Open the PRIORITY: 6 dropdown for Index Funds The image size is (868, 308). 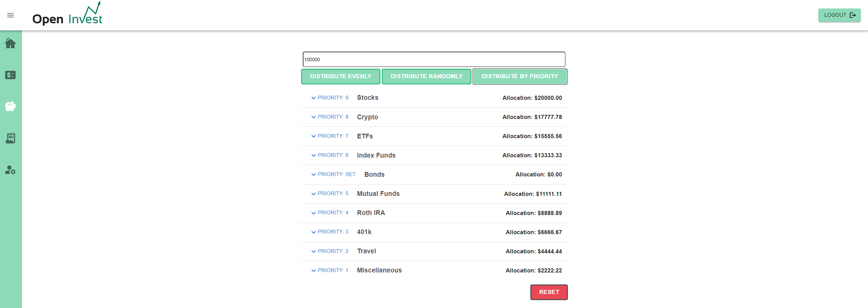click(330, 155)
